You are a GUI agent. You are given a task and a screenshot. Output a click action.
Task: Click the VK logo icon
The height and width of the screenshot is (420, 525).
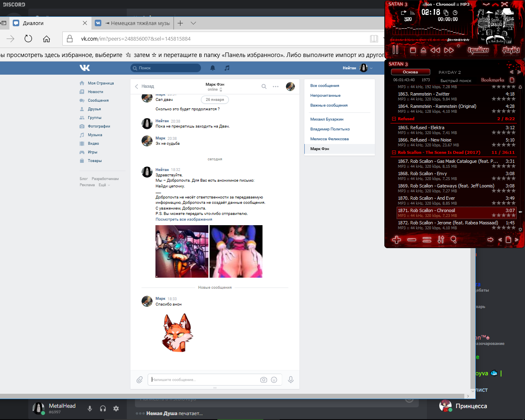point(84,68)
